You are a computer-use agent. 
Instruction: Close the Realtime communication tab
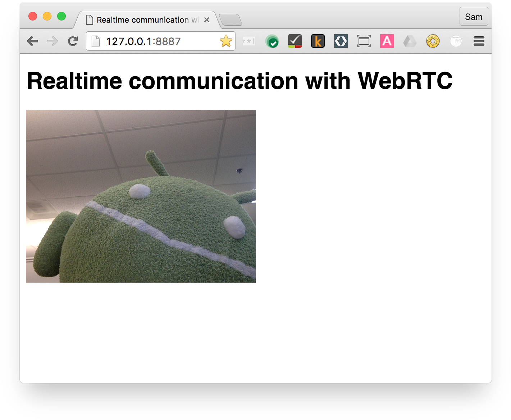click(207, 20)
